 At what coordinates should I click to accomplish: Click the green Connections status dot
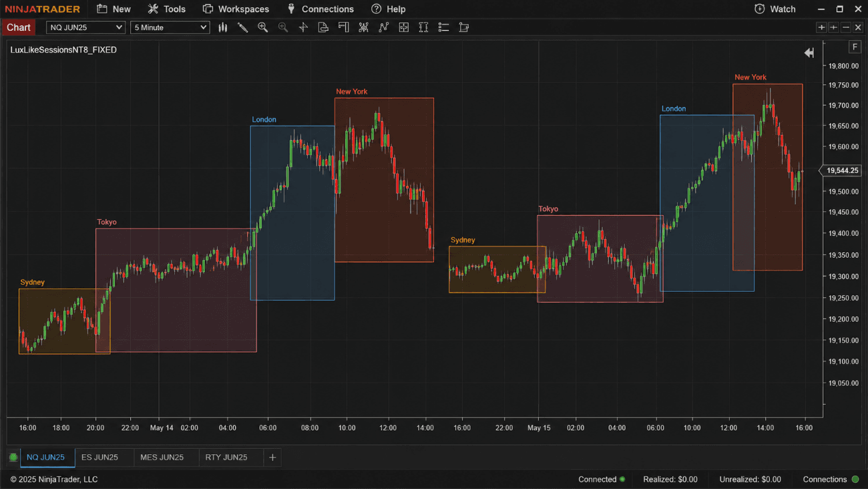tap(855, 479)
